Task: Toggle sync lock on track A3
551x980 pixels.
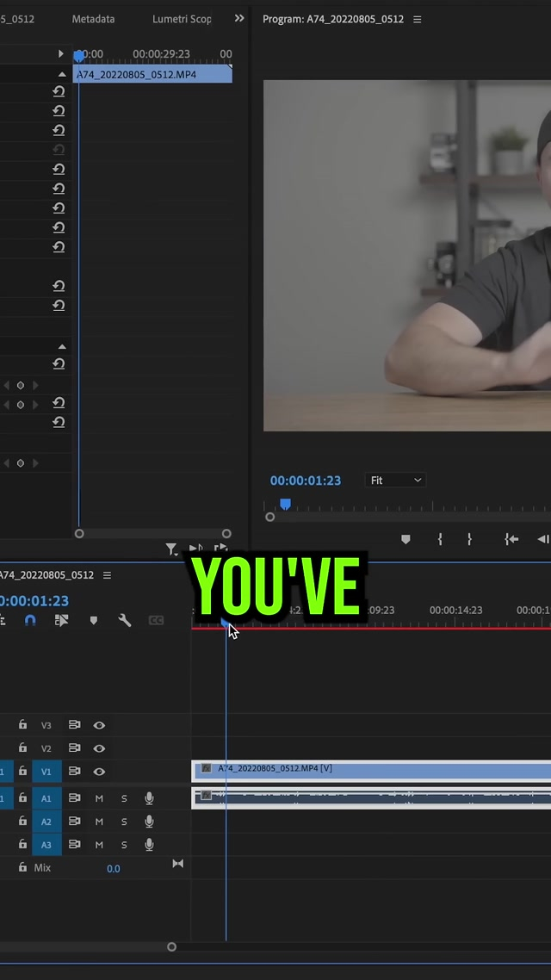Action: (x=74, y=845)
